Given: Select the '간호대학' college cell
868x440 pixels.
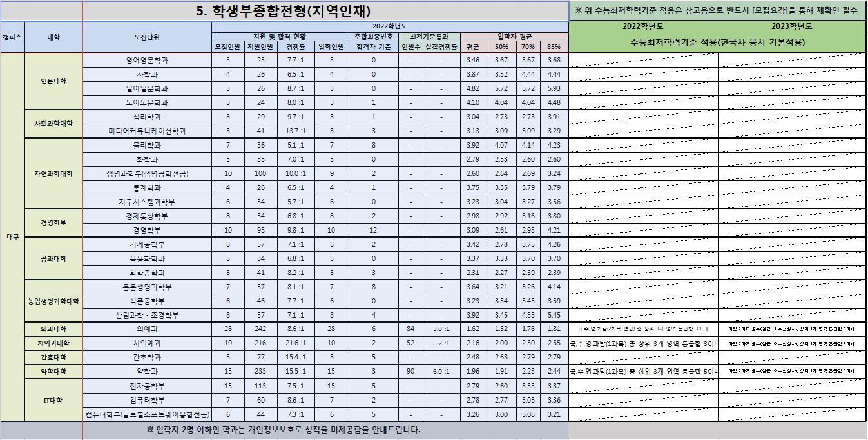Looking at the screenshot, I should (53, 357).
